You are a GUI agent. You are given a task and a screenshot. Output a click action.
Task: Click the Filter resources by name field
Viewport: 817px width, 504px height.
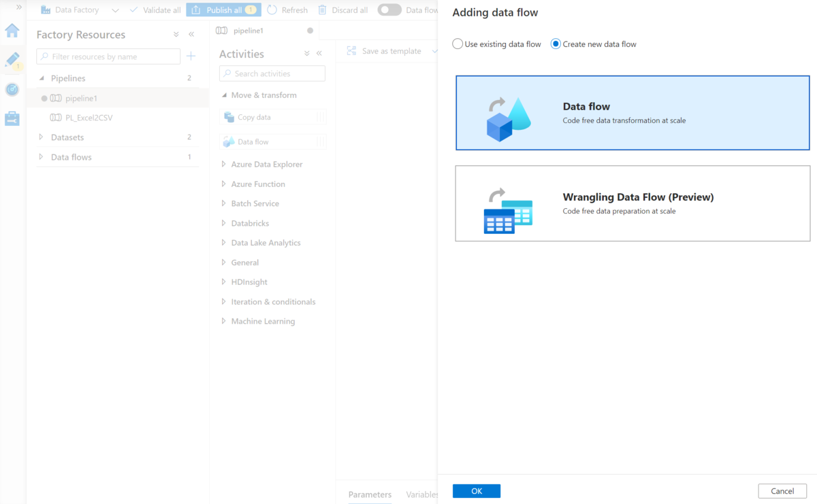click(x=108, y=56)
